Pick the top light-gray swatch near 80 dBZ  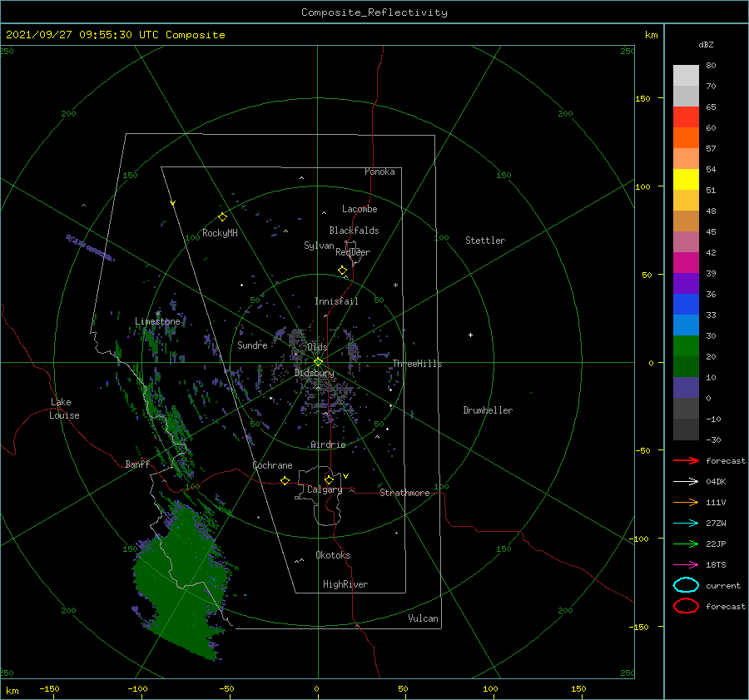686,75
